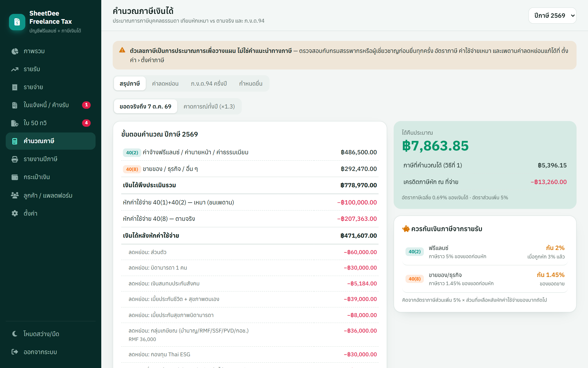
Task: Click the กระเป๋าเงิน wallet icon
Action: pos(15,177)
